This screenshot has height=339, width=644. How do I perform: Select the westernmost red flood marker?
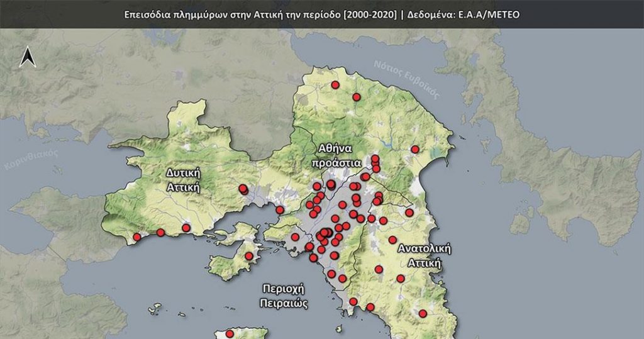pos(137,237)
